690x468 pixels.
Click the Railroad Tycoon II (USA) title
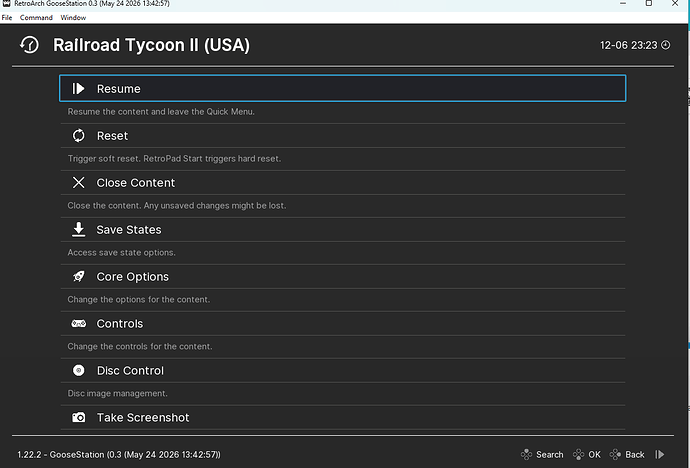click(151, 45)
